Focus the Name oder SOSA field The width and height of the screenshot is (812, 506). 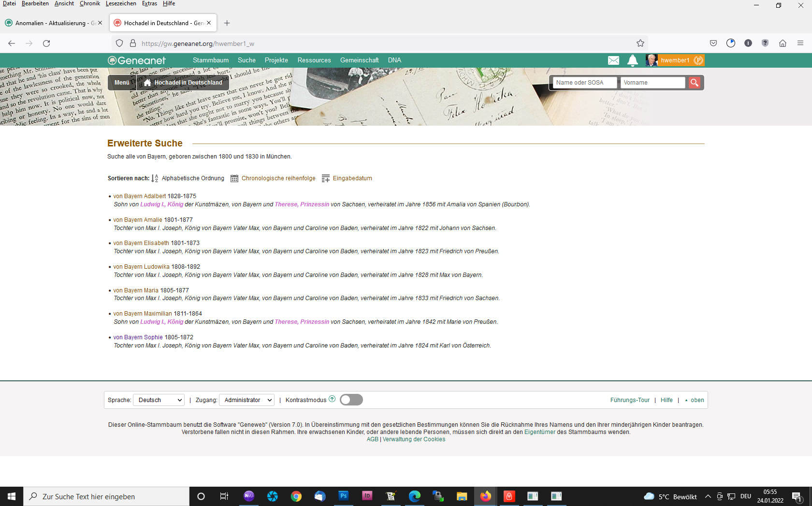click(x=585, y=83)
